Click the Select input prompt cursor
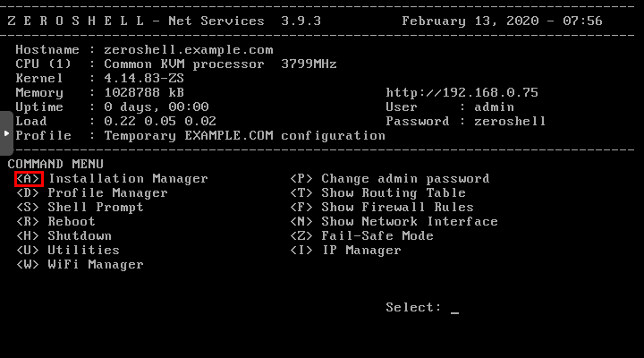This screenshot has width=644, height=358. tap(454, 308)
